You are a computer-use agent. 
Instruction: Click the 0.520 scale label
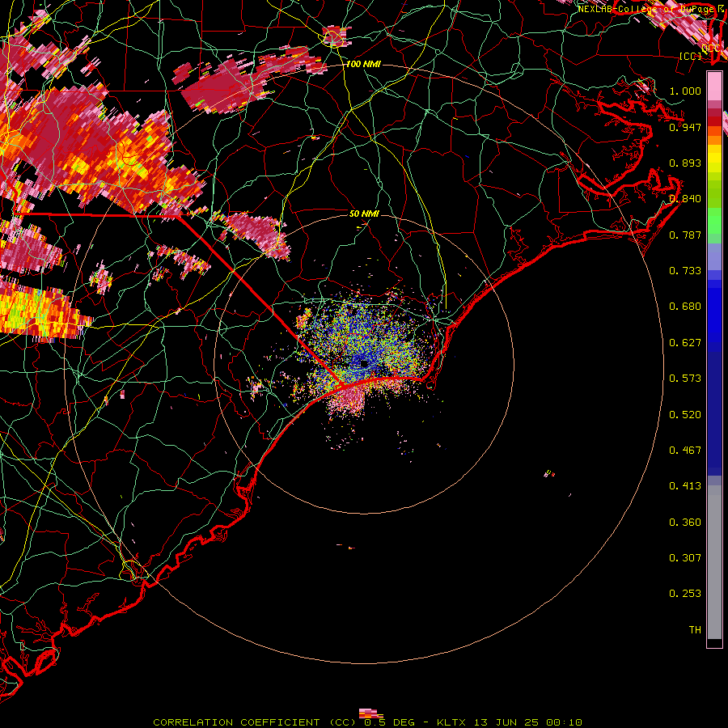coord(685,414)
